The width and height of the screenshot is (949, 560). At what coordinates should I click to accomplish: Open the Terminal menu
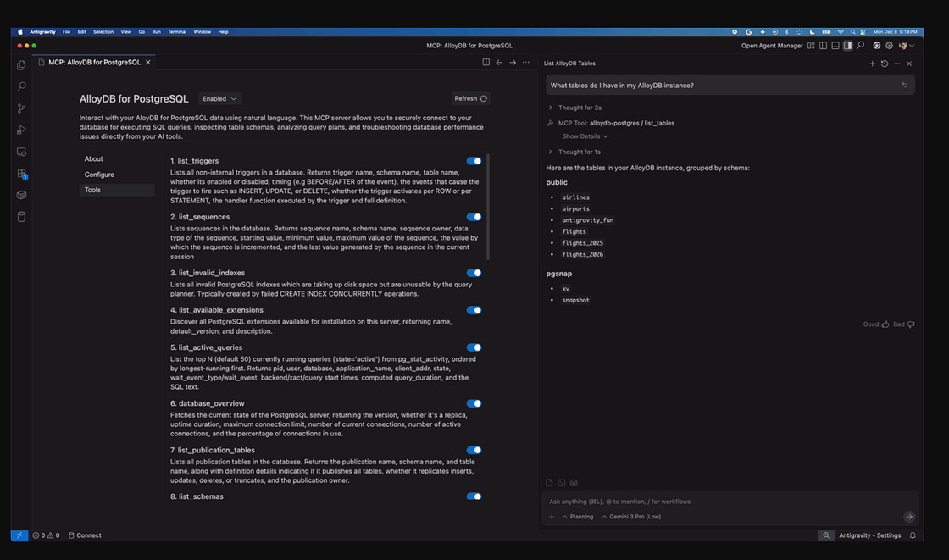click(177, 32)
